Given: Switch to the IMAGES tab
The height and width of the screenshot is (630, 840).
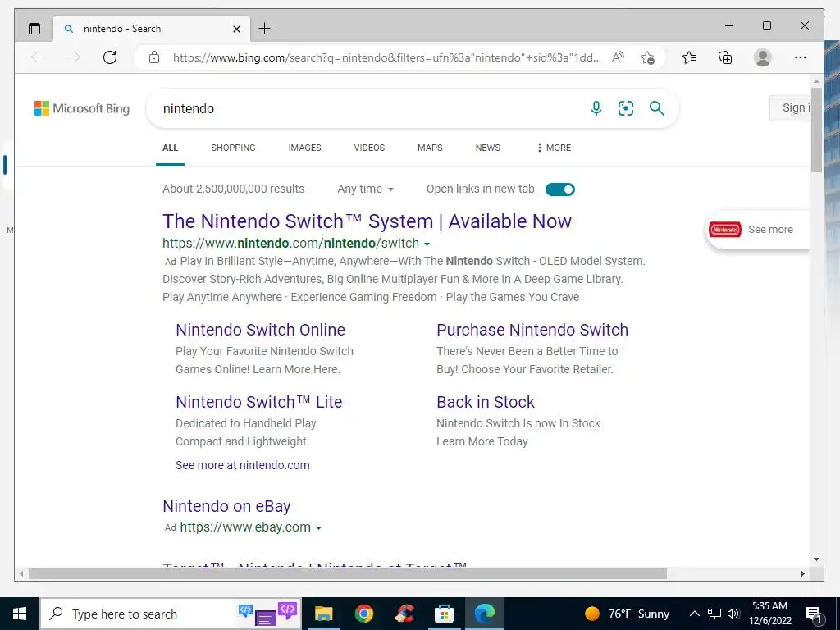Looking at the screenshot, I should click(x=305, y=148).
